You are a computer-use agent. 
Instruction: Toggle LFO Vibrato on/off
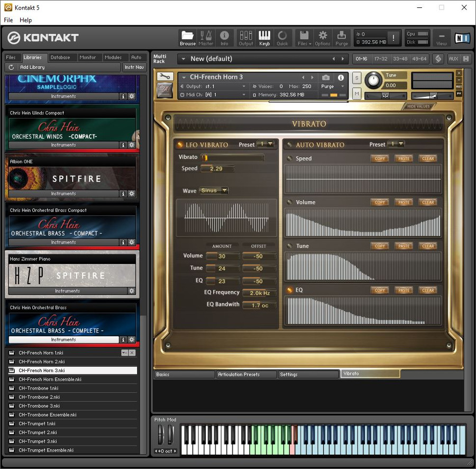tap(180, 145)
